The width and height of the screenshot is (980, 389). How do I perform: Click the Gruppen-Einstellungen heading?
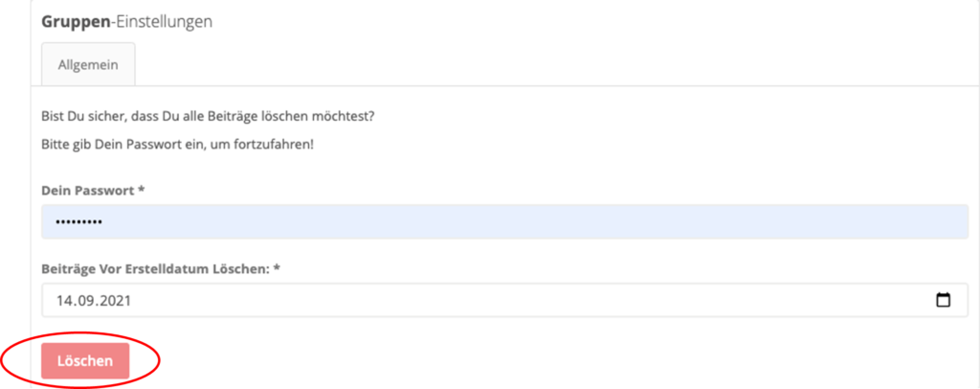point(127,22)
